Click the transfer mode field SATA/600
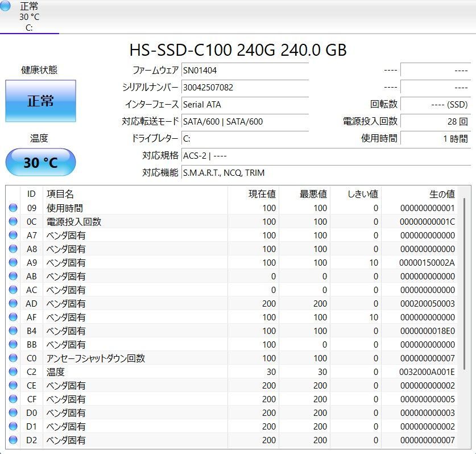 pos(245,122)
